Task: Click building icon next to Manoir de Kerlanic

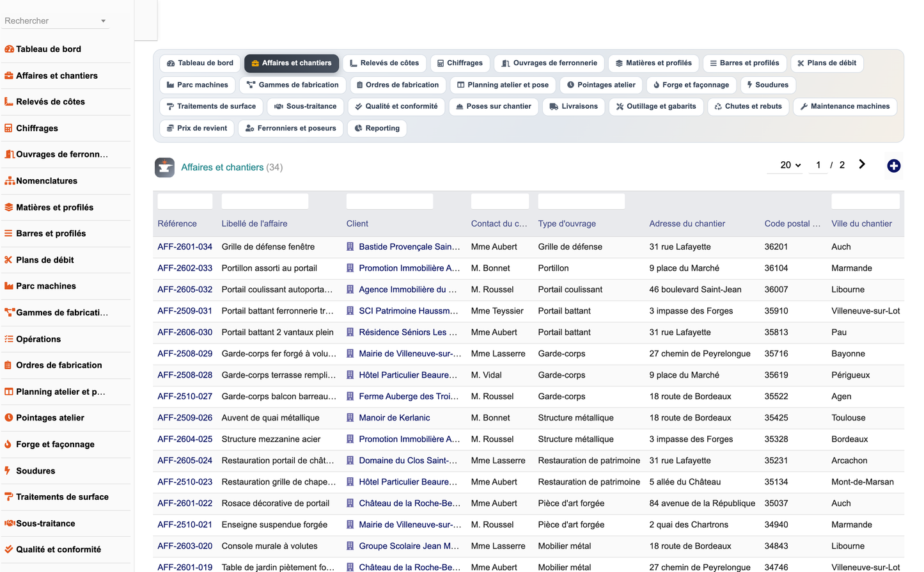Action: (x=350, y=418)
